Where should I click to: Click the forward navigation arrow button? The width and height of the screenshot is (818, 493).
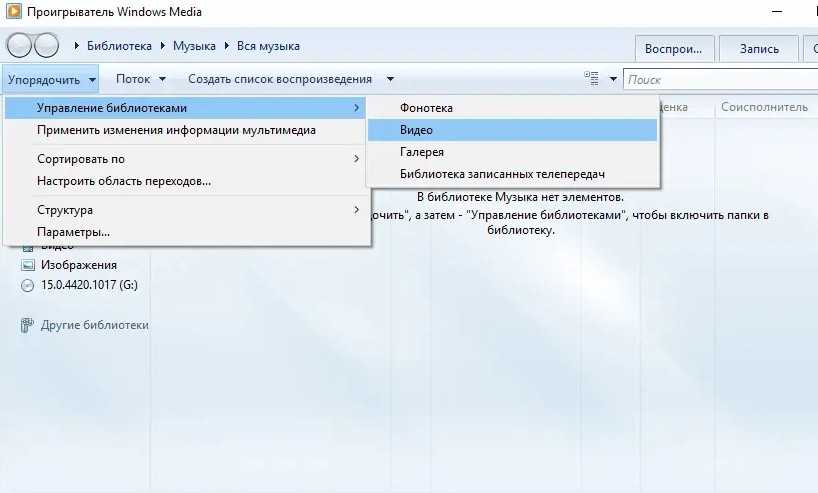pyautogui.click(x=43, y=46)
